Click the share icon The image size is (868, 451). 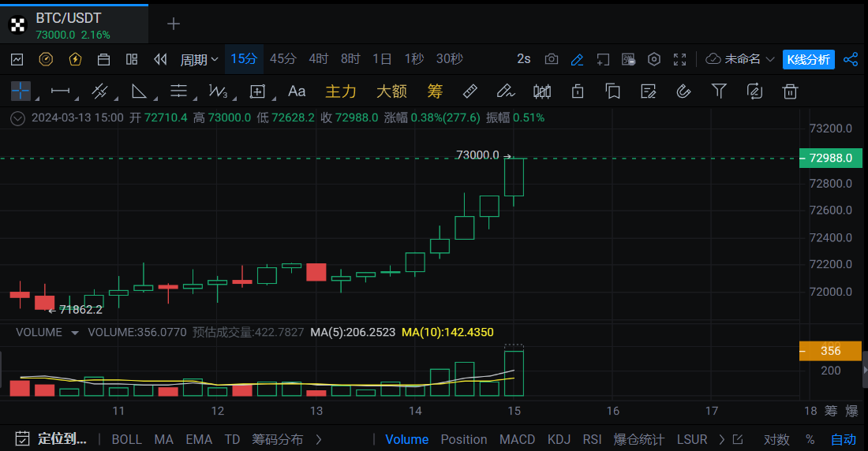coord(851,59)
